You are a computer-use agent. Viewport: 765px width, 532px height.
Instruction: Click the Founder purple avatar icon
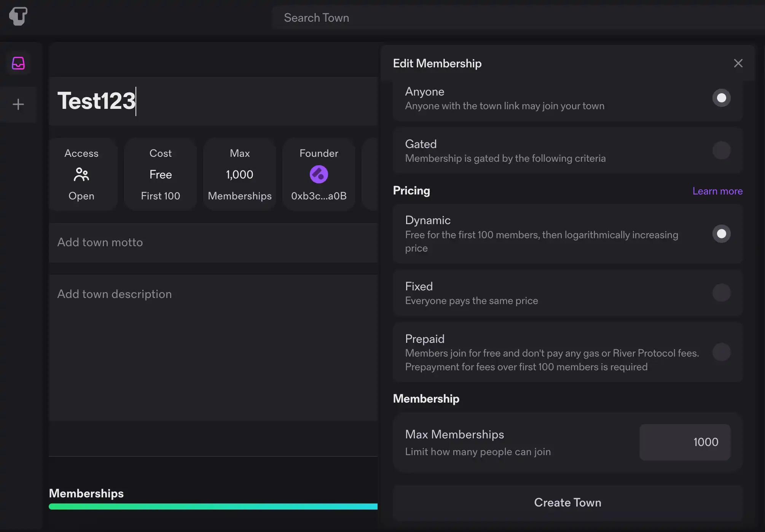coord(319,174)
